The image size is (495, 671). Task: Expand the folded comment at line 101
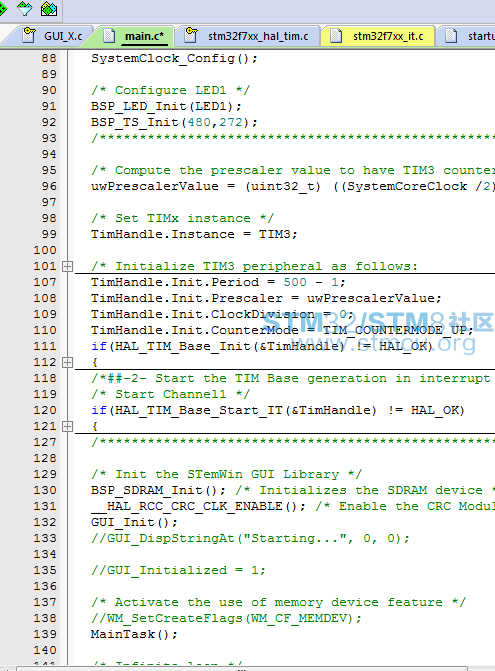[x=67, y=267]
